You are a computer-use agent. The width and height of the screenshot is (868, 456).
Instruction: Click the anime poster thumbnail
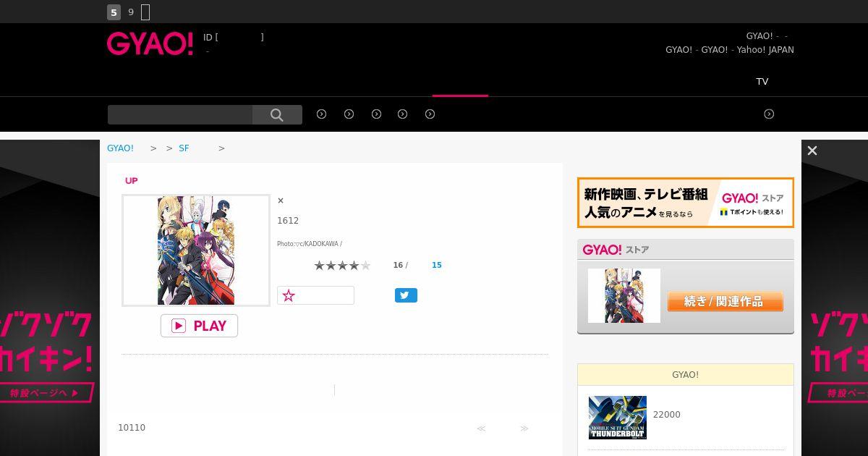click(x=196, y=250)
